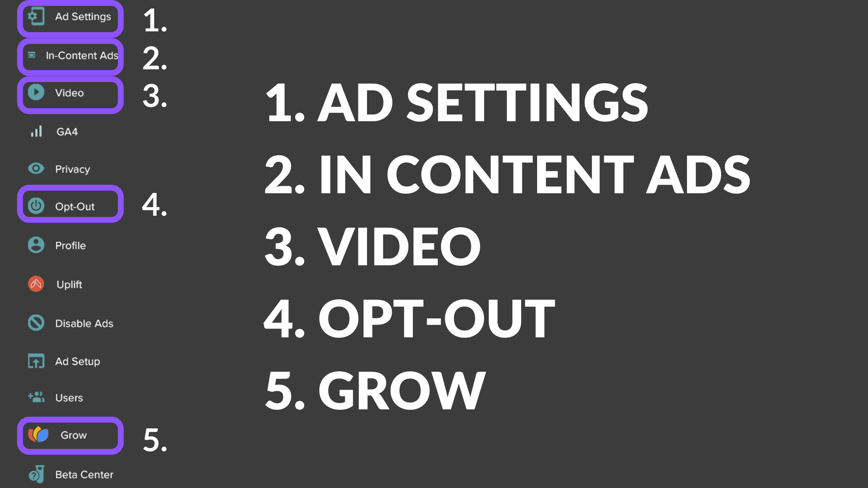Select In-Content Ads option
Image resolution: width=868 pixels, height=488 pixels.
70,55
